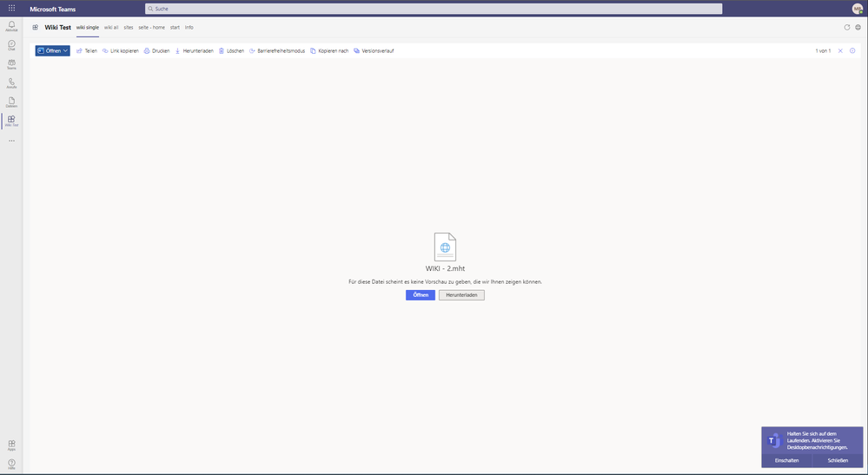The height and width of the screenshot is (475, 868).
Task: Click Löschen in the toolbar
Action: [231, 51]
